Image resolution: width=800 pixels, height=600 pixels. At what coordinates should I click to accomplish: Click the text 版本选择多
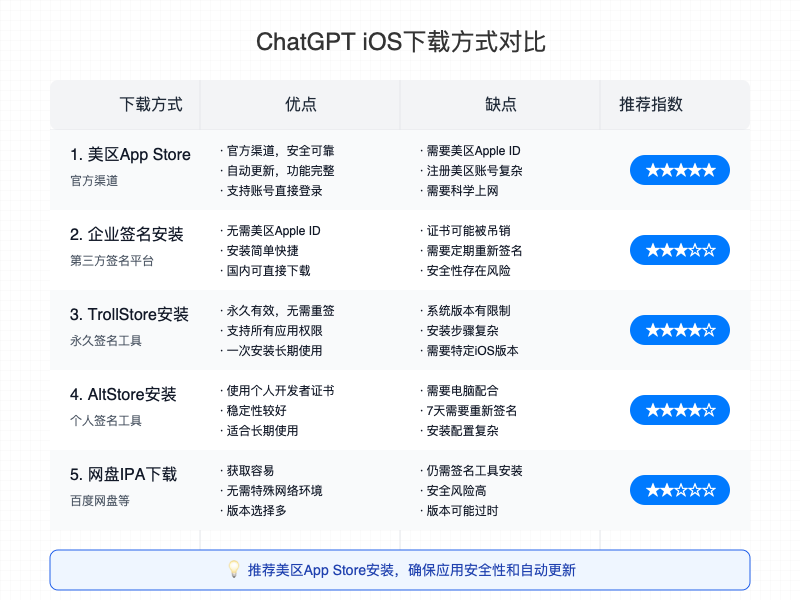pyautogui.click(x=256, y=510)
